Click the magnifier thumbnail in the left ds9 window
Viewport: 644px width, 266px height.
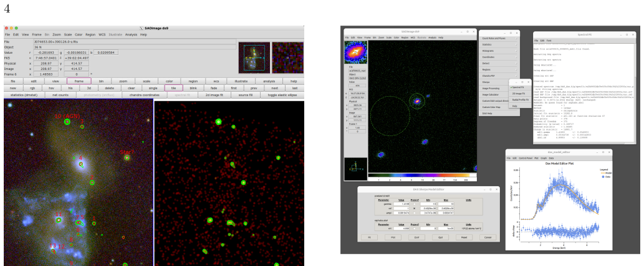(287, 56)
